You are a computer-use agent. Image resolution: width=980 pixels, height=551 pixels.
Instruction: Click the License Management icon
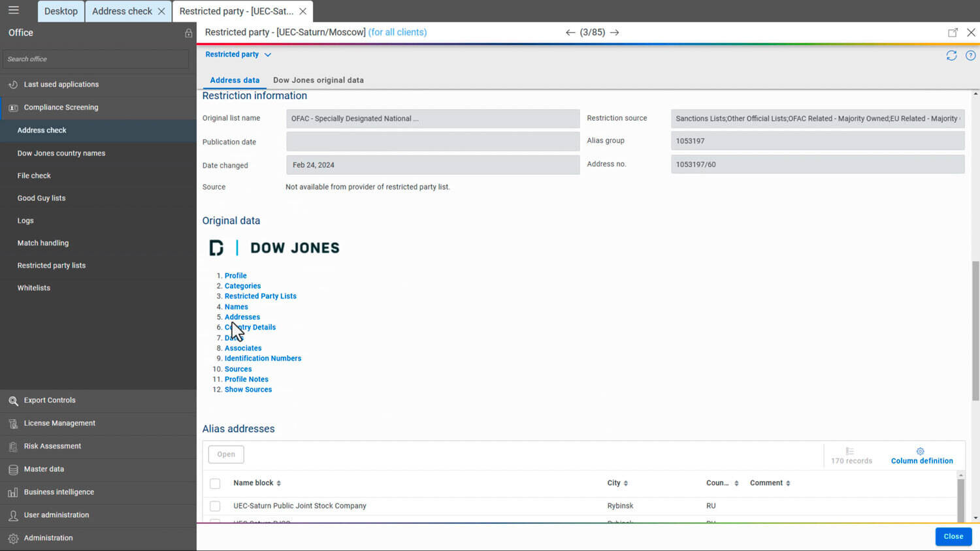coord(13,424)
